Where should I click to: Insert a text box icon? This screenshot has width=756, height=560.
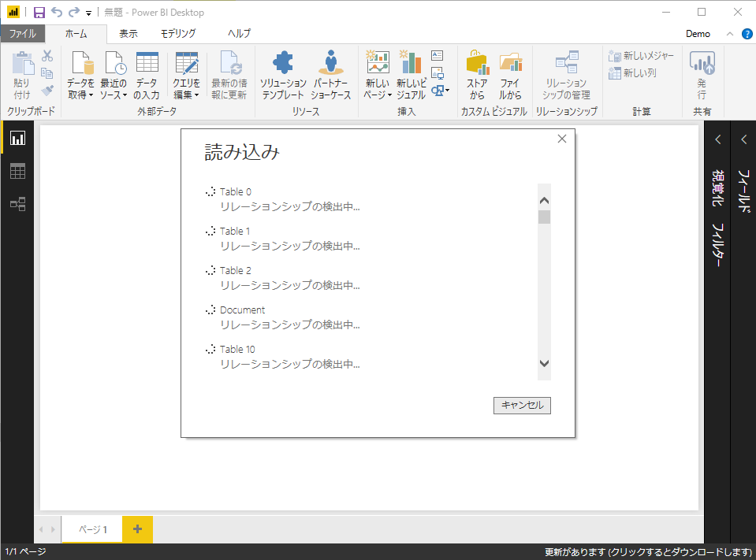438,55
